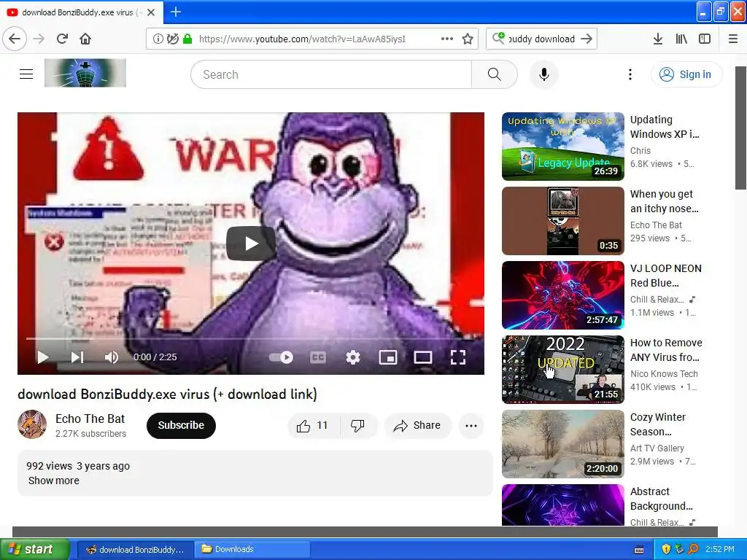Click the play icon in player controls

[43, 357]
